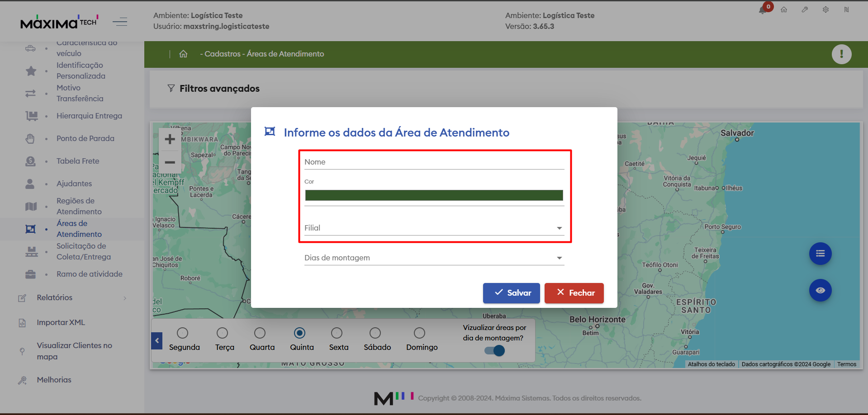Open Melhorias in the sidebar
The image size is (868, 415).
(54, 380)
